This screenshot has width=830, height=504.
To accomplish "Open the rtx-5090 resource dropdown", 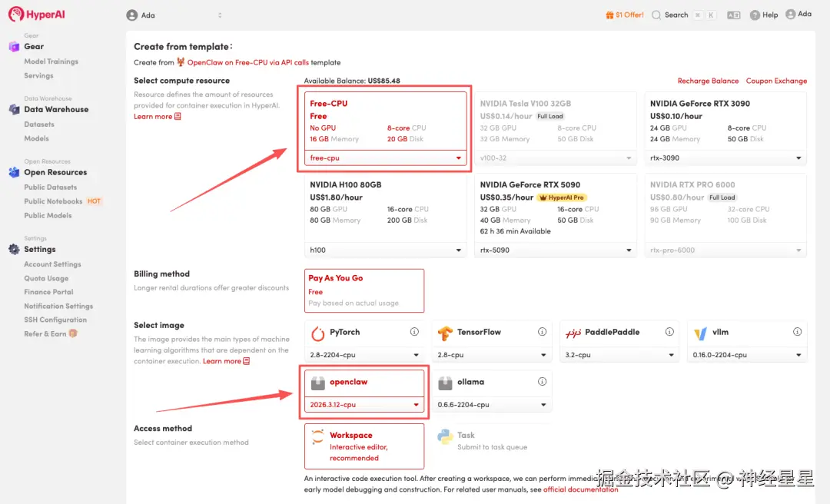I will [556, 250].
